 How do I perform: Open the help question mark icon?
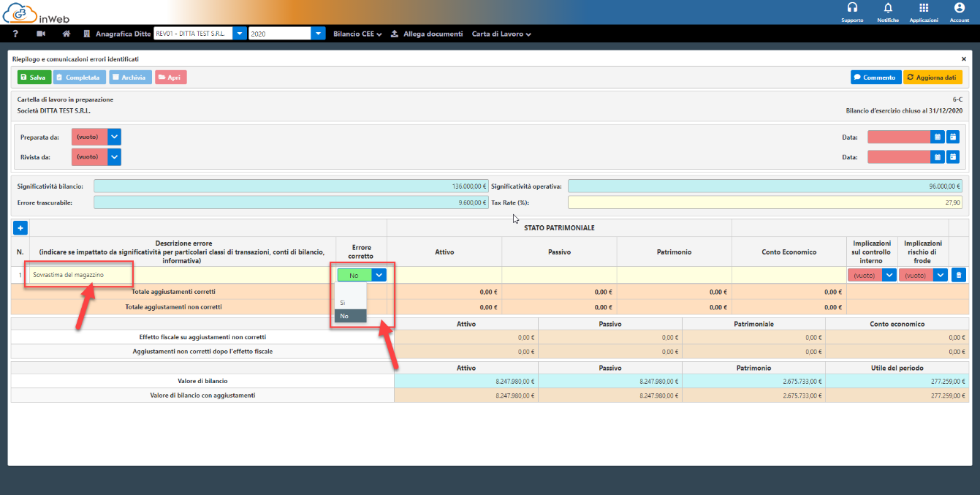coord(15,34)
